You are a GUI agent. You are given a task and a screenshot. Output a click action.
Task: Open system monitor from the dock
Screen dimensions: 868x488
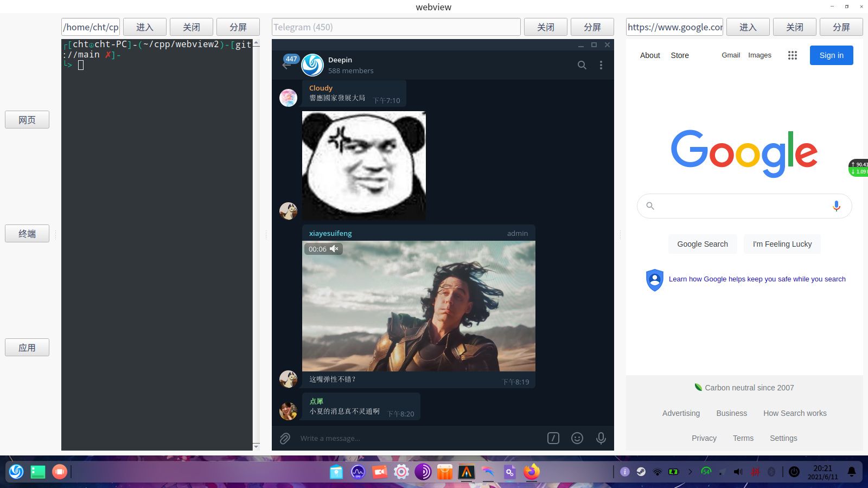(358, 472)
